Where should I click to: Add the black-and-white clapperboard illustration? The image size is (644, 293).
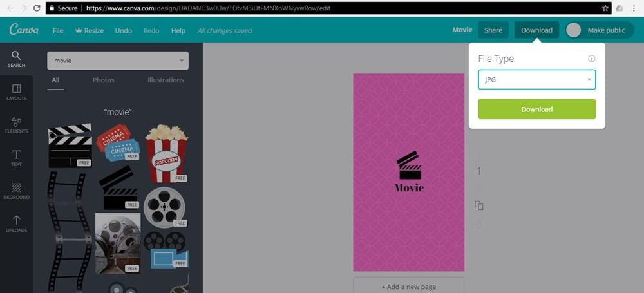pyautogui.click(x=70, y=146)
